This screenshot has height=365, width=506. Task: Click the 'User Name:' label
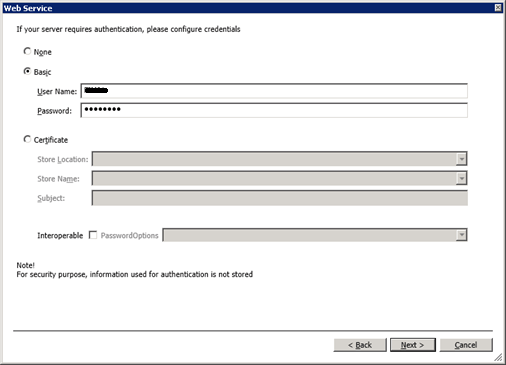pyautogui.click(x=57, y=91)
